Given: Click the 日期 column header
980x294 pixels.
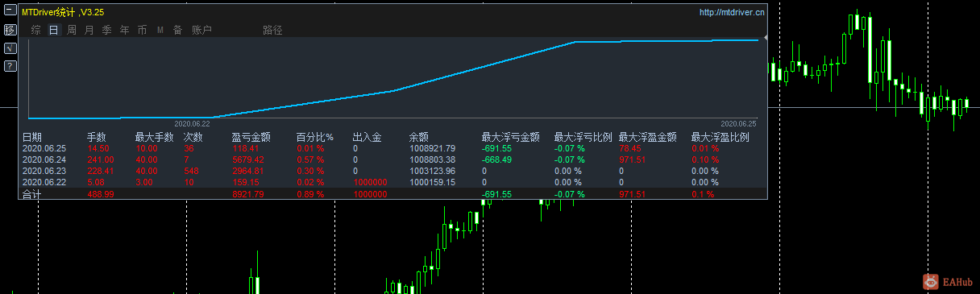Looking at the screenshot, I should (32, 138).
